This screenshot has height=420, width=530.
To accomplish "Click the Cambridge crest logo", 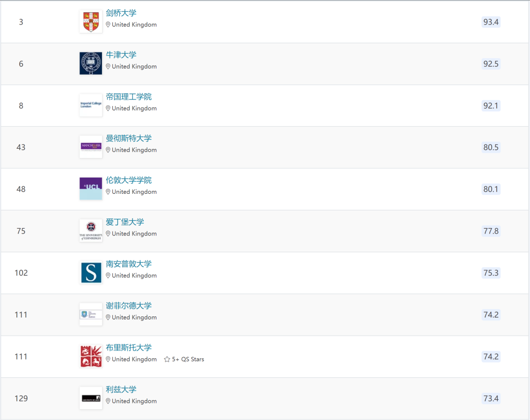I will pos(91,22).
